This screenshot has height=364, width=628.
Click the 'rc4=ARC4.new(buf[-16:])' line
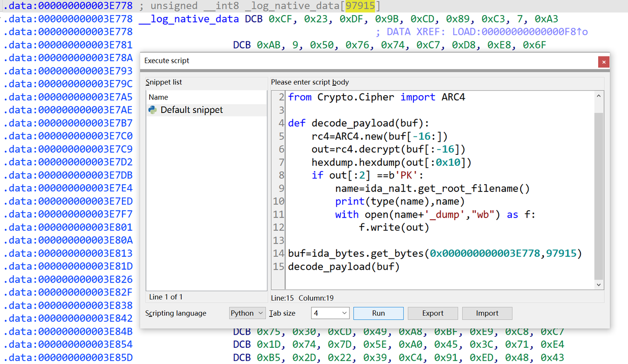coord(379,136)
